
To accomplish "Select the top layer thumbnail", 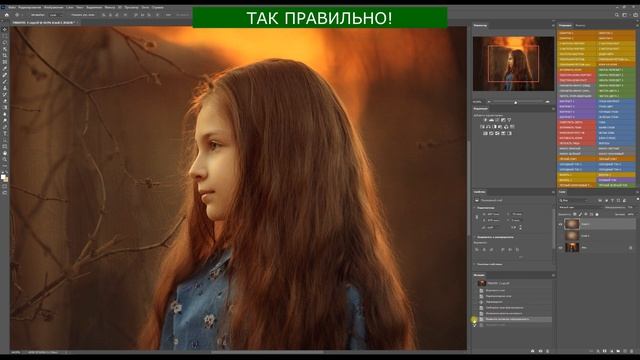I will point(572,224).
